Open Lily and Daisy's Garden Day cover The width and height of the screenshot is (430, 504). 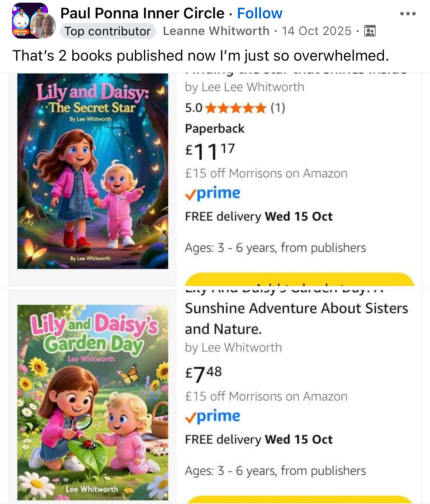coord(93,403)
